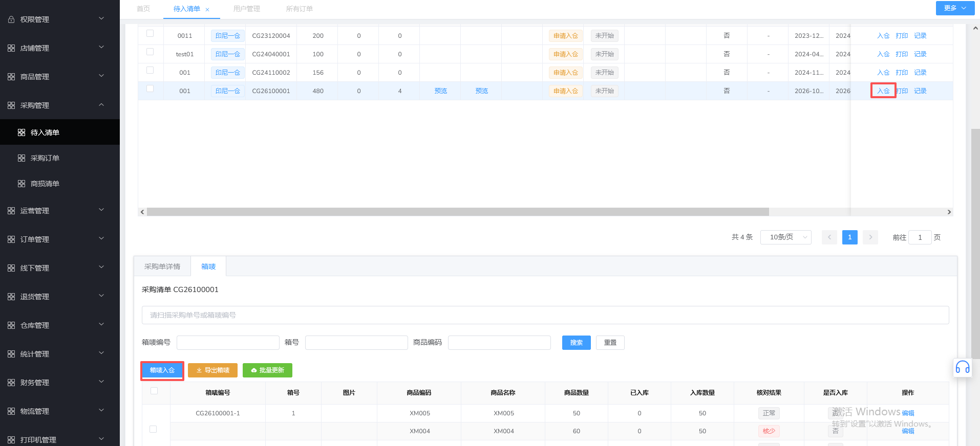
Task: Check the checkbox for CG24110002 row
Action: [x=150, y=70]
